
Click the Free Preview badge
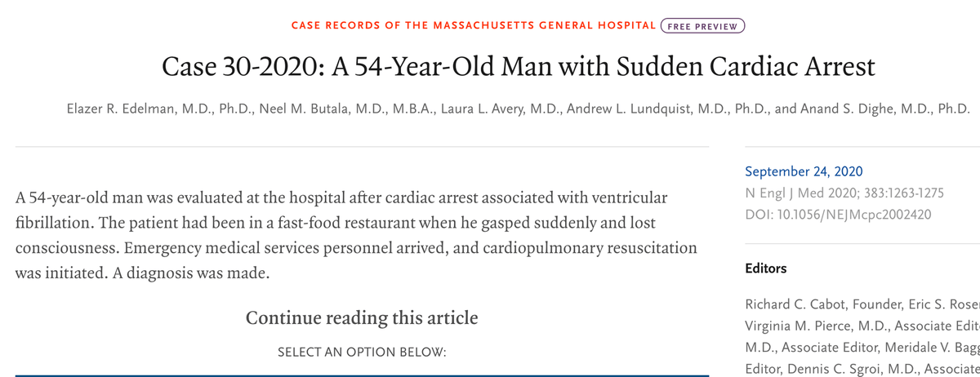pyautogui.click(x=702, y=25)
